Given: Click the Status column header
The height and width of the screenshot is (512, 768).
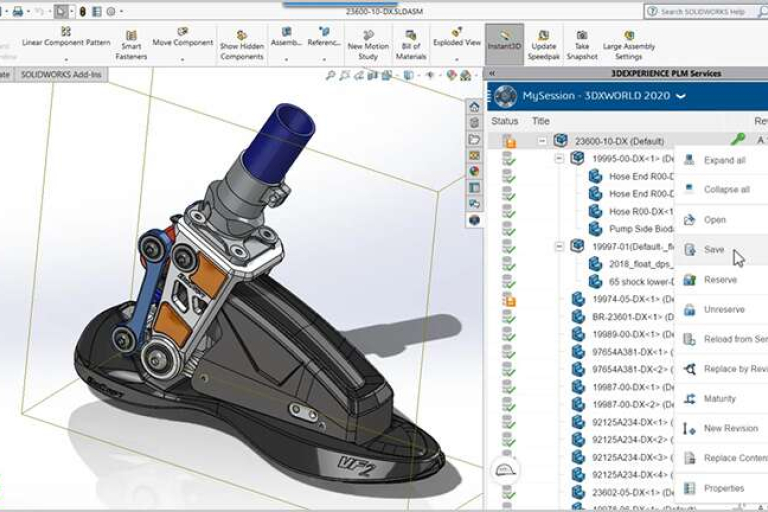Looking at the screenshot, I should (504, 121).
